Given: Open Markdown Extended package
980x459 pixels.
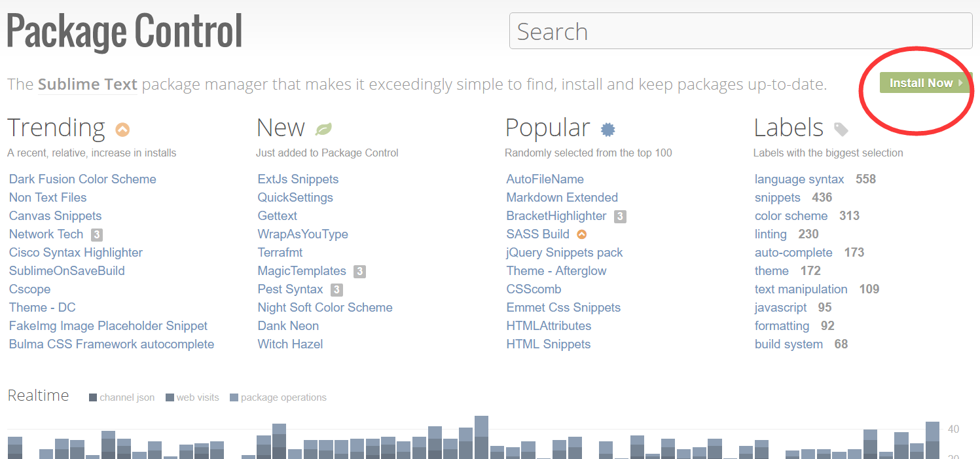Looking at the screenshot, I should point(562,198).
